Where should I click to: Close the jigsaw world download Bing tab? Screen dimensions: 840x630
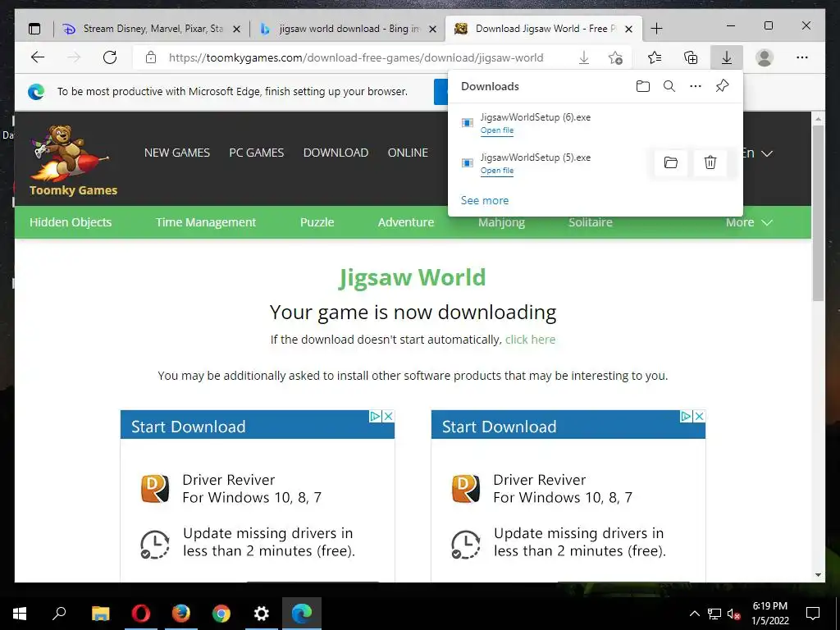point(433,29)
